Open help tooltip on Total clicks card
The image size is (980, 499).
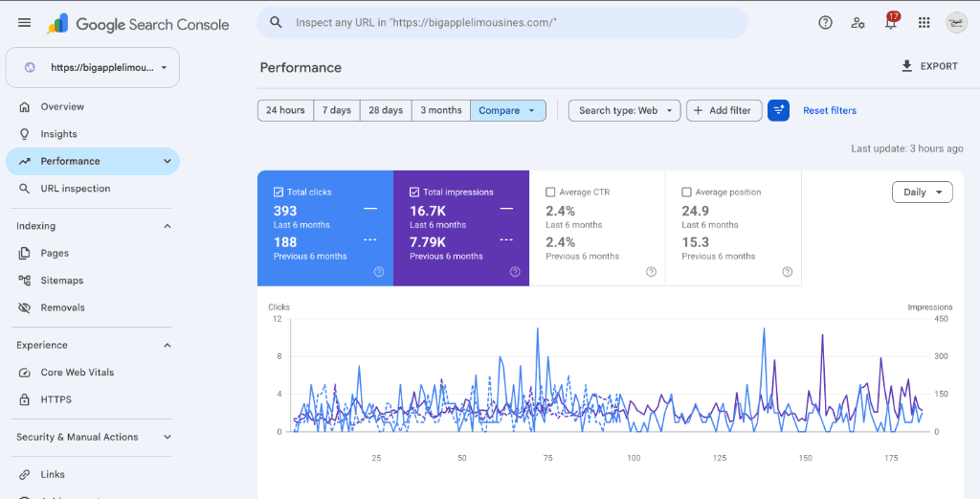[379, 272]
